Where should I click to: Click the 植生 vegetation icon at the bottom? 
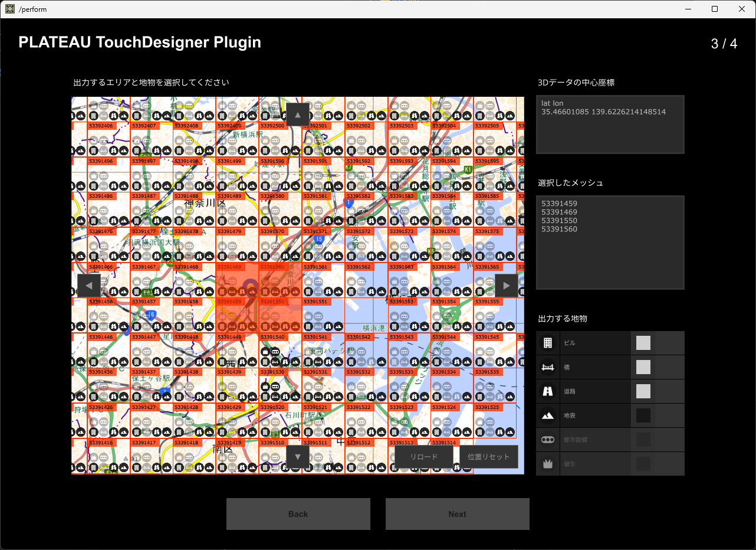(547, 463)
